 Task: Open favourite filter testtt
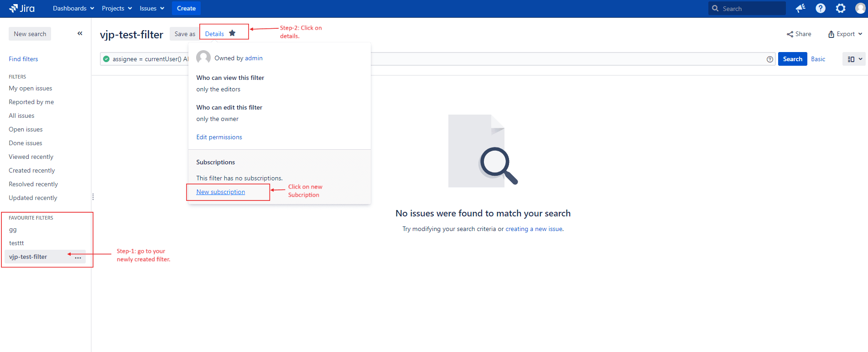coord(16,243)
